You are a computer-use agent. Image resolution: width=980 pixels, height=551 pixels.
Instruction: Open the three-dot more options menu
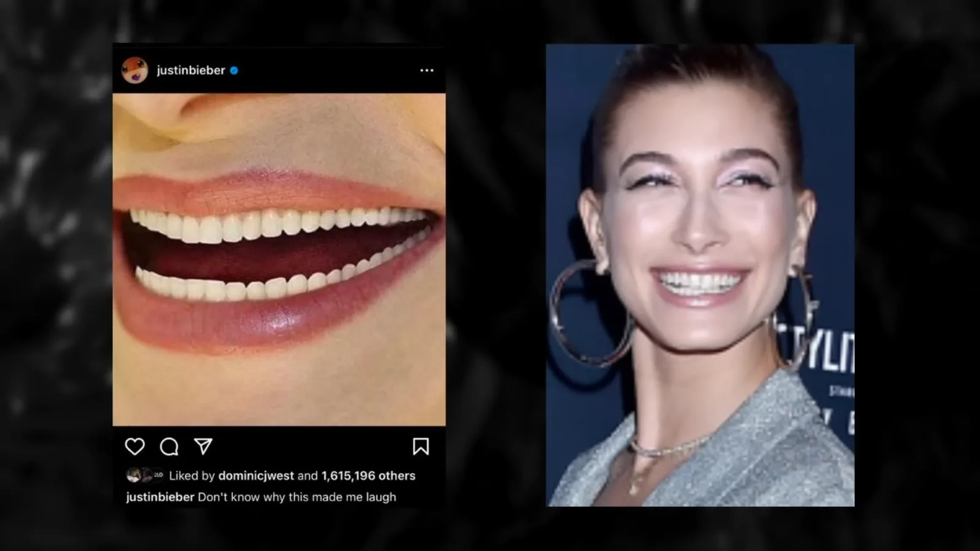point(427,70)
